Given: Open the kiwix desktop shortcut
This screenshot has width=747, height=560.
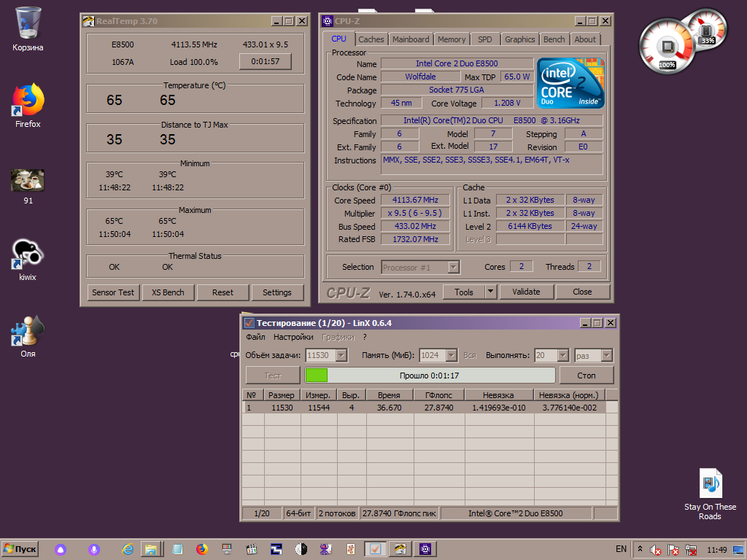Looking at the screenshot, I should (28, 254).
